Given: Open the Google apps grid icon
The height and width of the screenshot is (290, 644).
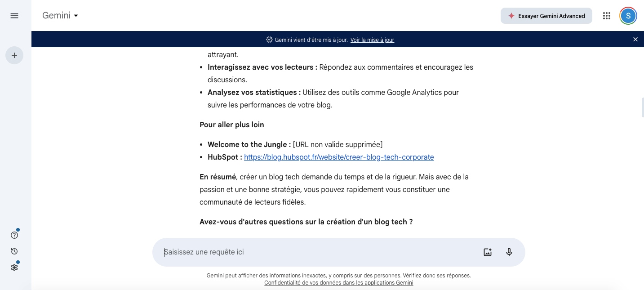Looking at the screenshot, I should click(x=607, y=16).
